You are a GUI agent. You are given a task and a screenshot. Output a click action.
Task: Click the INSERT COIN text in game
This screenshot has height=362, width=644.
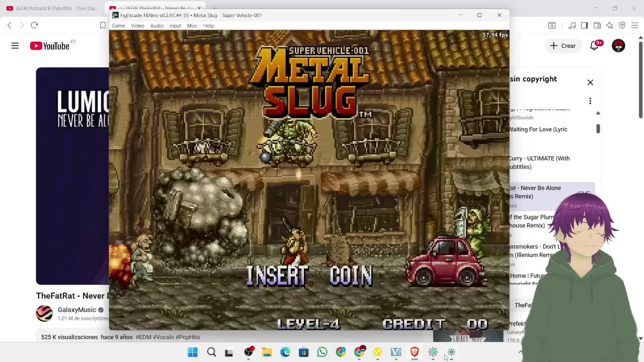click(309, 276)
